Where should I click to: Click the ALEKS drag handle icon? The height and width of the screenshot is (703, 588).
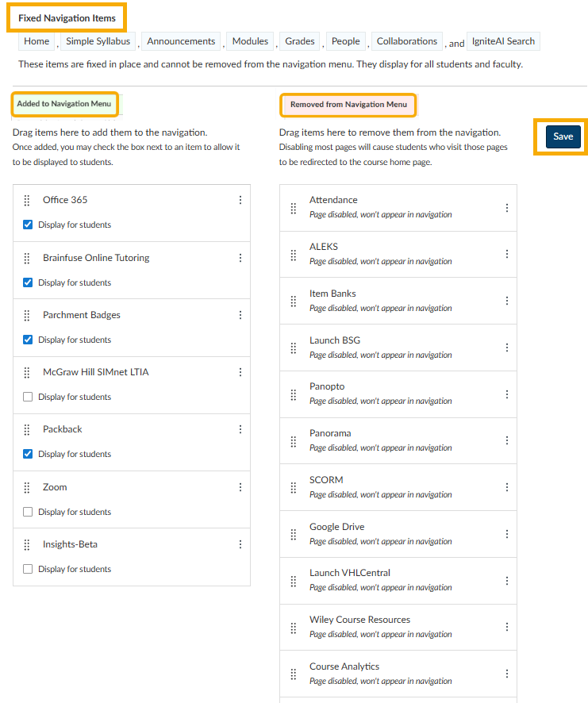point(293,255)
